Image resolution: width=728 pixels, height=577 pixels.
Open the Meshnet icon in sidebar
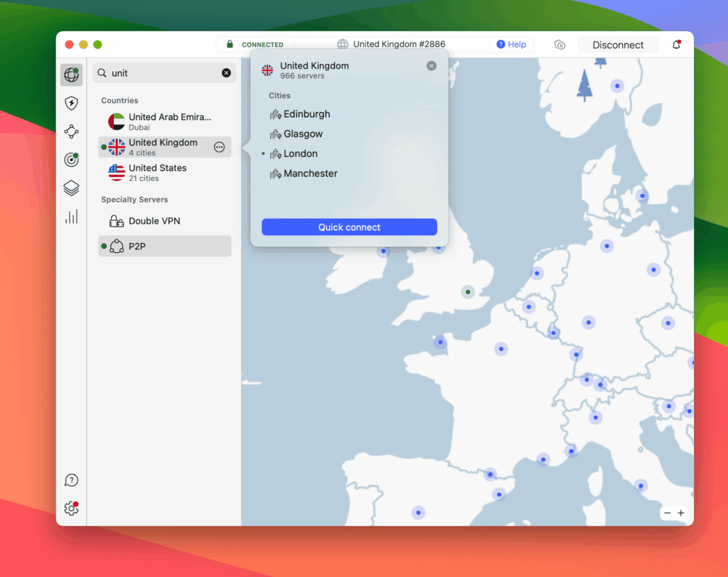tap(71, 131)
